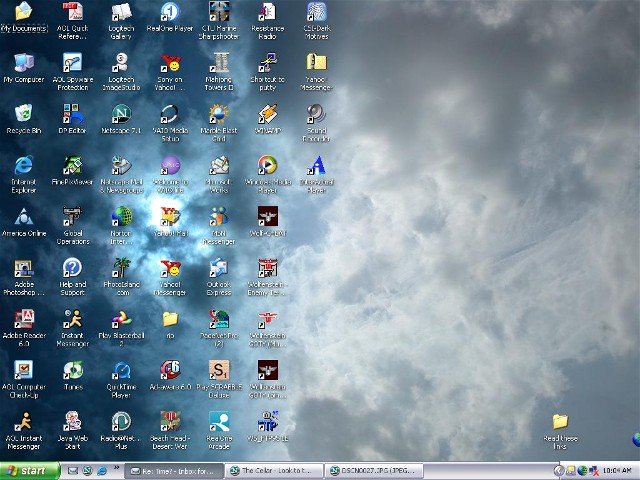Start CTU Marine Sharpshooter game icon
This screenshot has height=480, width=640.
pyautogui.click(x=219, y=11)
